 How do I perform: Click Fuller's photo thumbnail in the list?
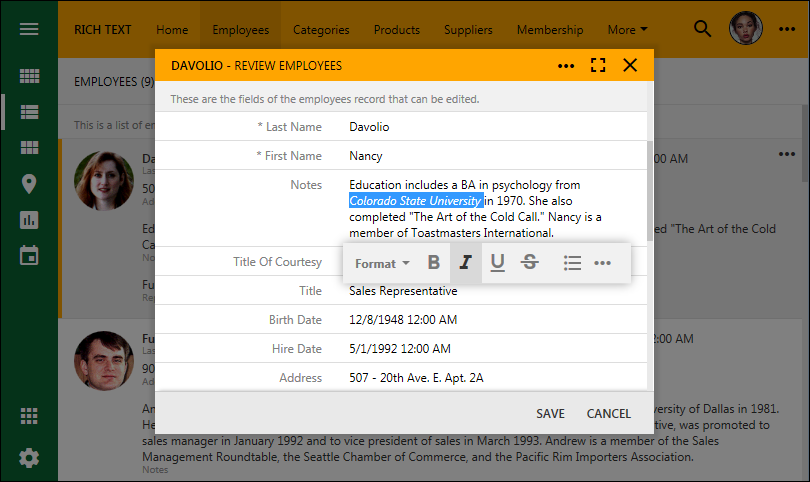(x=104, y=361)
